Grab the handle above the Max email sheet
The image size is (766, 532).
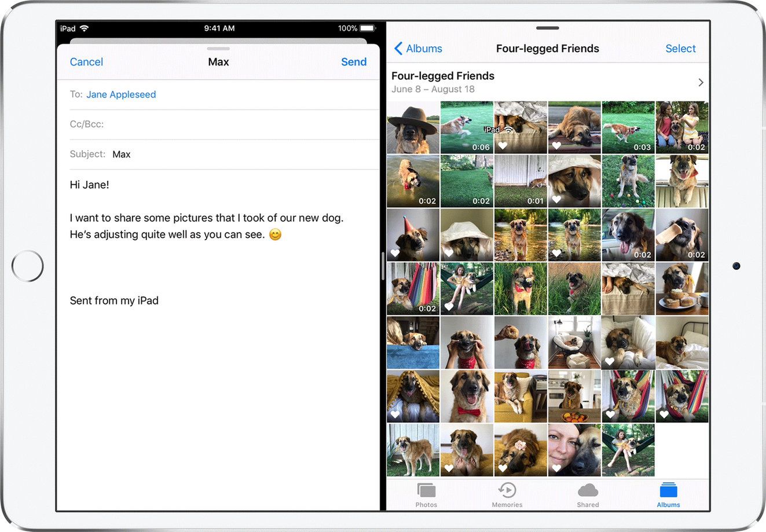click(x=218, y=49)
